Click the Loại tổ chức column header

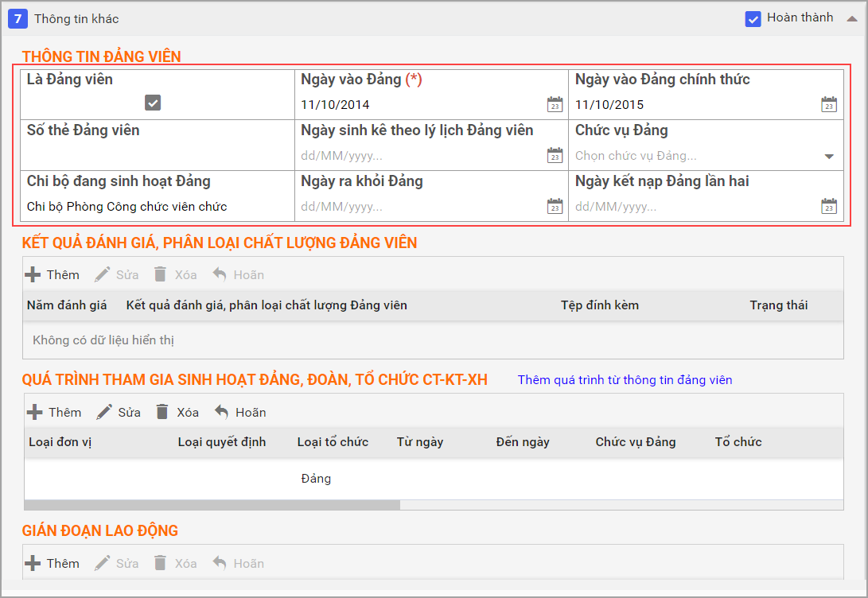[333, 442]
